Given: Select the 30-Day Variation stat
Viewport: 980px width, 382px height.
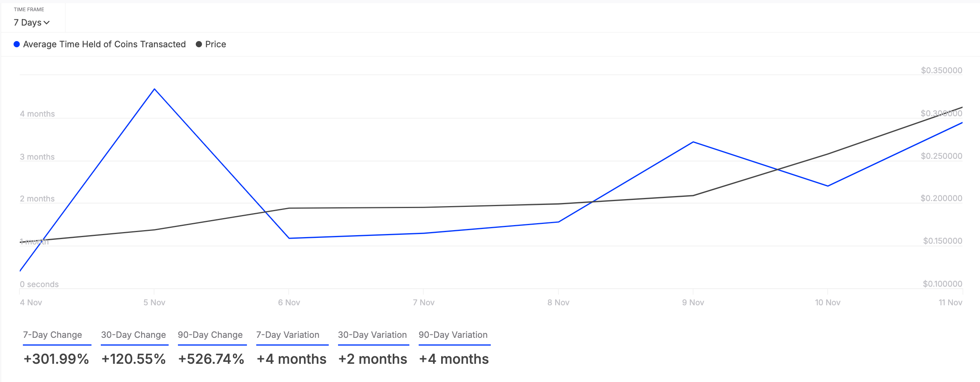Looking at the screenshot, I should (x=372, y=335).
